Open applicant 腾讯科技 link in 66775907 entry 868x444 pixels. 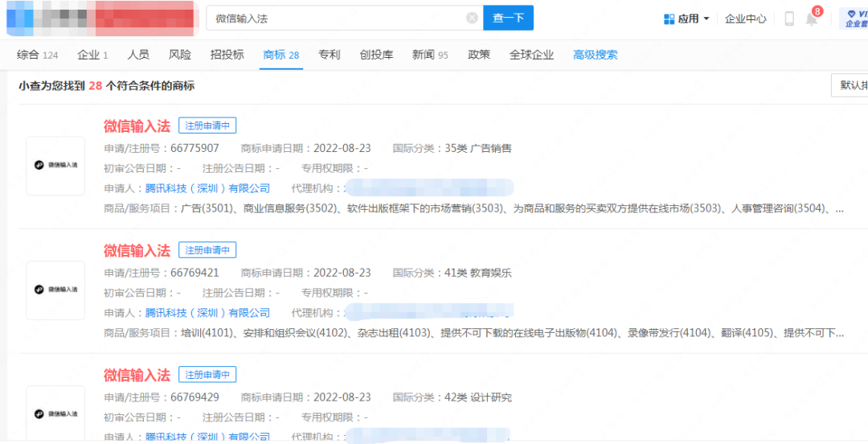point(207,188)
